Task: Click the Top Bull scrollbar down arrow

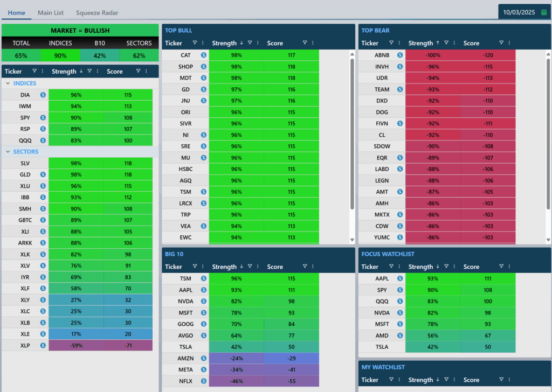Action: [x=353, y=240]
